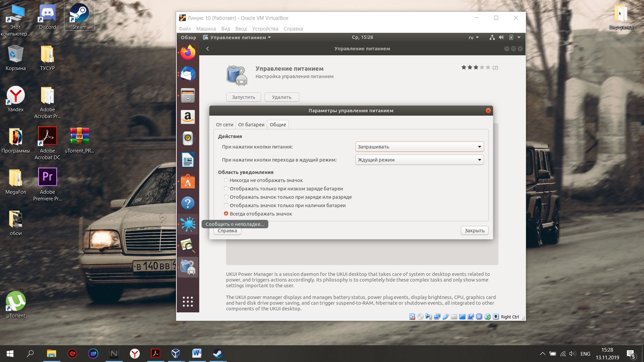Click VirtualBox keyboard capture arrow indicator
644x362 pixels.
click(x=496, y=317)
